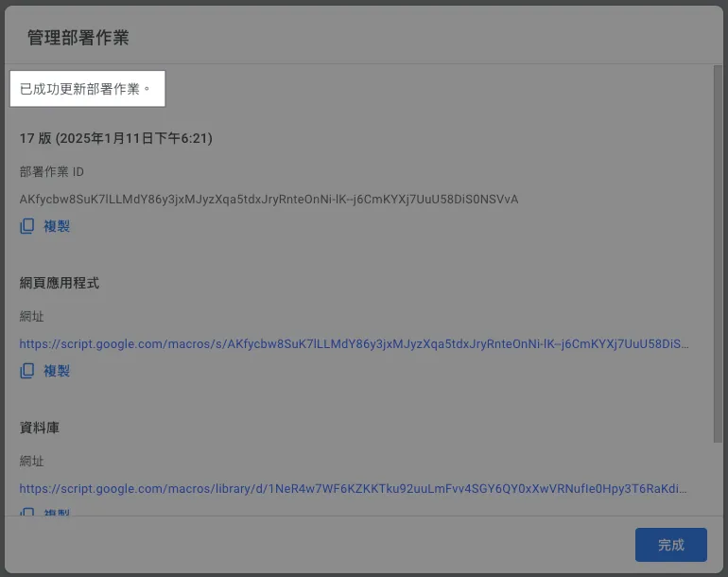Click 複製 text below the web app URL
This screenshot has width=728, height=577.
coord(57,371)
